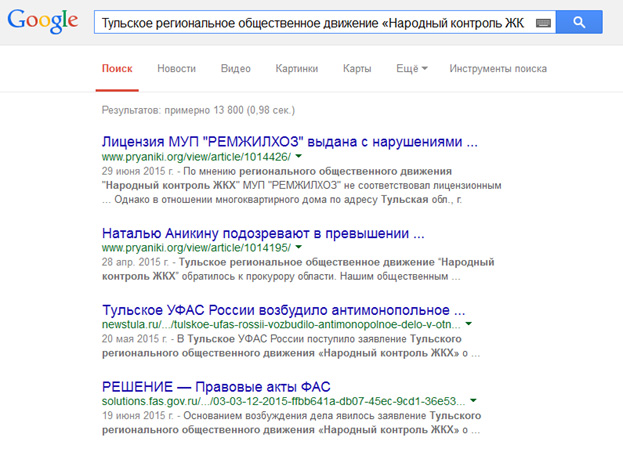Click the Google logo
623x452 pixels.
43,21
